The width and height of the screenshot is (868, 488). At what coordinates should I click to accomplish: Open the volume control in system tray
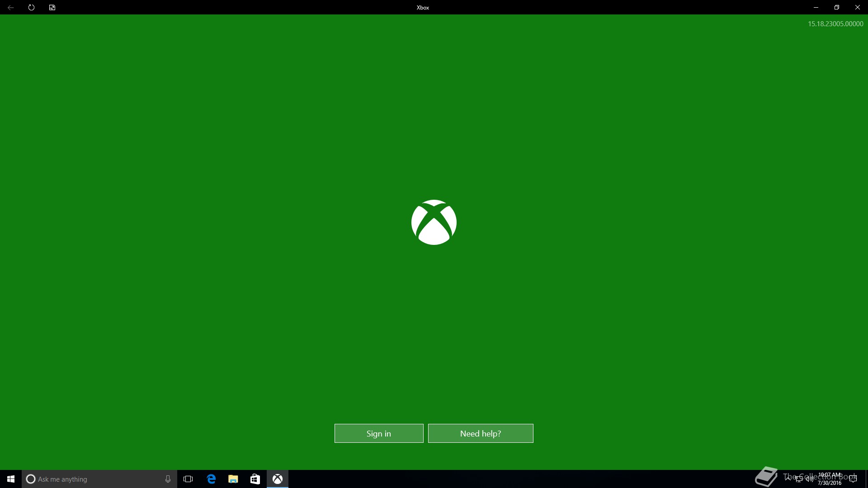809,479
